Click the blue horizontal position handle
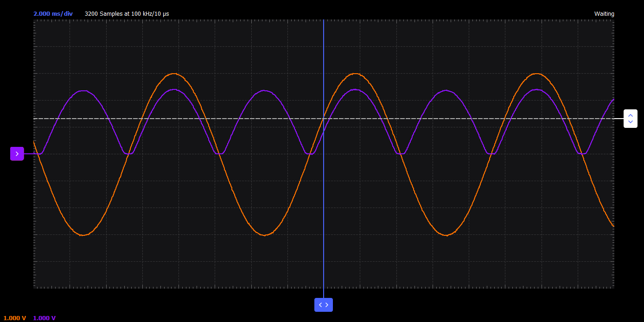The height and width of the screenshot is (322, 644). [324, 305]
